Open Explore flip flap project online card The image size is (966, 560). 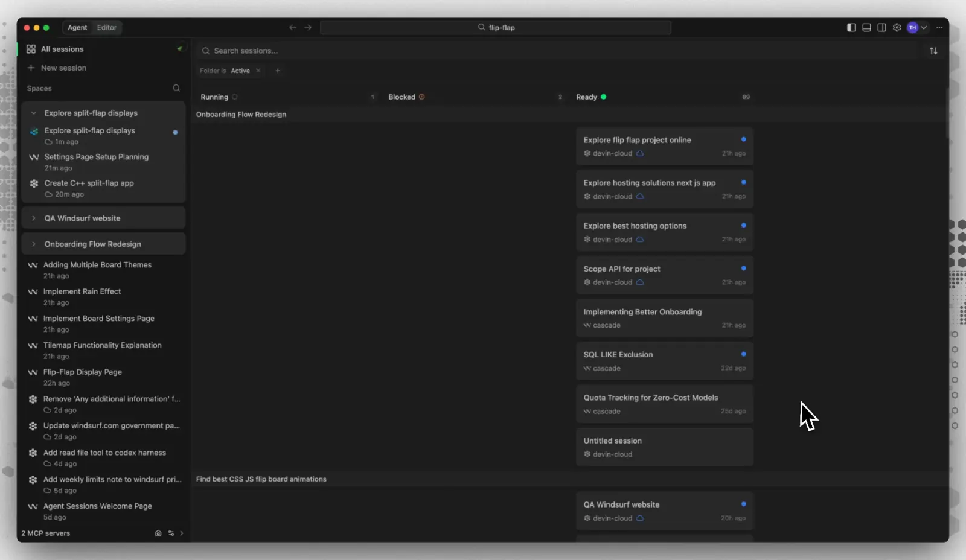click(664, 146)
